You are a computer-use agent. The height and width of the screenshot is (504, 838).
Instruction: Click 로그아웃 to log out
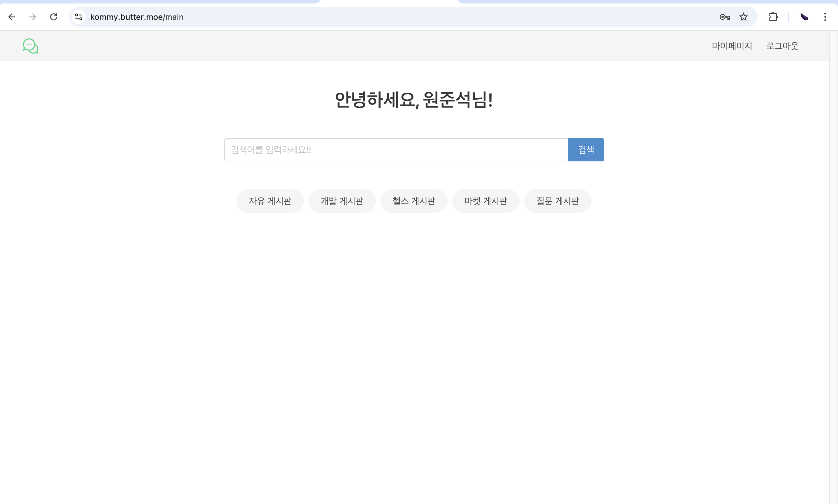click(782, 46)
